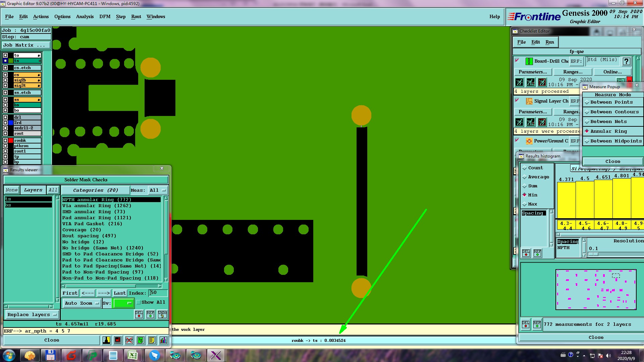
Task: Enable the Show All checkbox
Action: pyautogui.click(x=138, y=302)
